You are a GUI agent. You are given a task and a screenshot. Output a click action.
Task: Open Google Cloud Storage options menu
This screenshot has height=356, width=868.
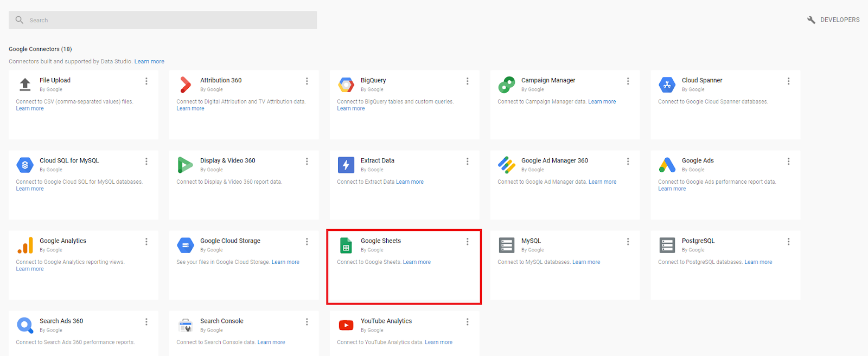point(307,241)
